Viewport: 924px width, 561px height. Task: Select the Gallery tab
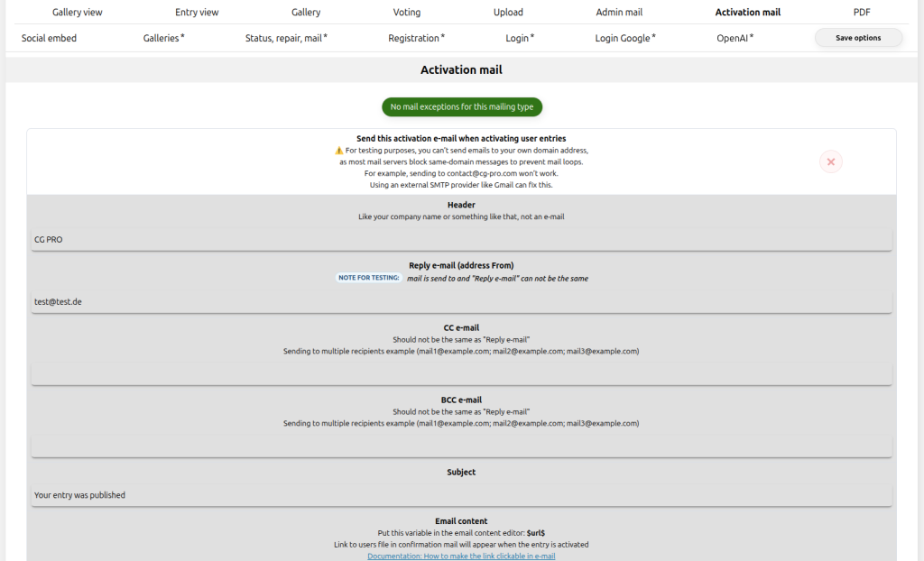tap(306, 12)
